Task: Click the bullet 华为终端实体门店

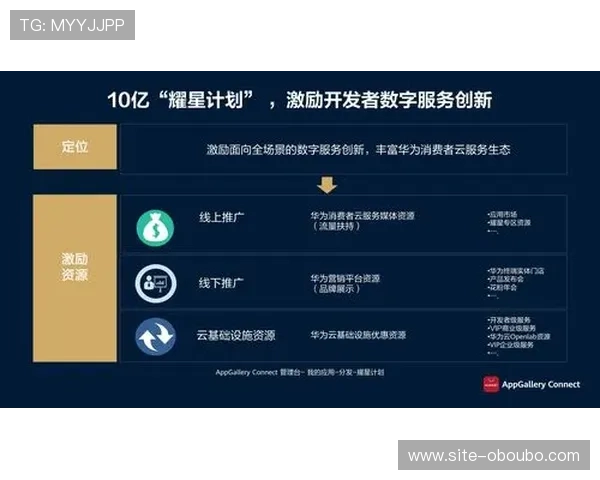Action: pos(516,271)
